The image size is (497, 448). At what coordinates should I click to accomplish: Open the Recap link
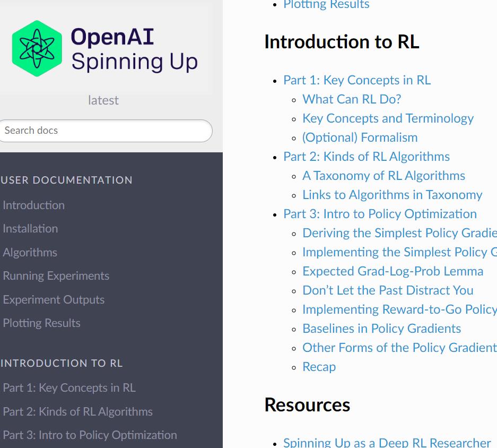[319, 367]
